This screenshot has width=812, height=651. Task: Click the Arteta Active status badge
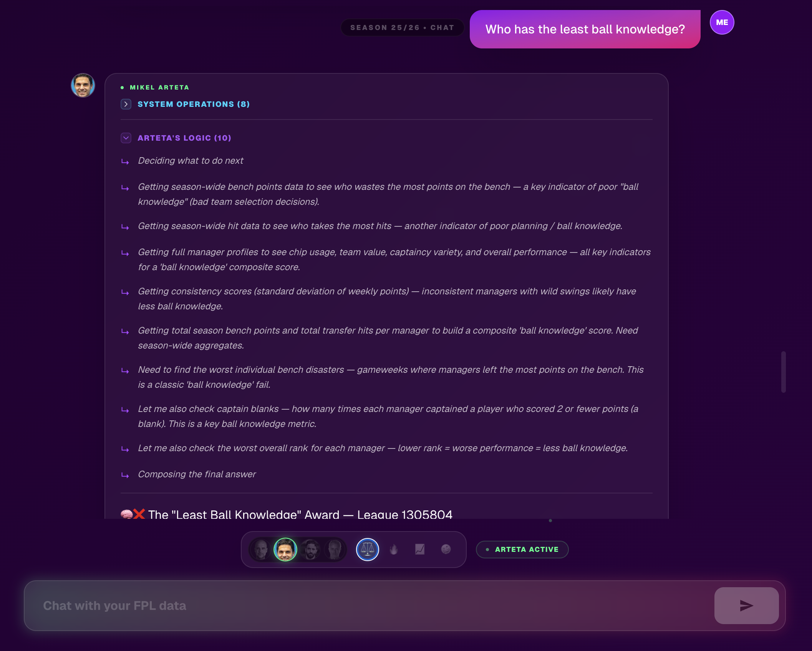click(x=522, y=550)
